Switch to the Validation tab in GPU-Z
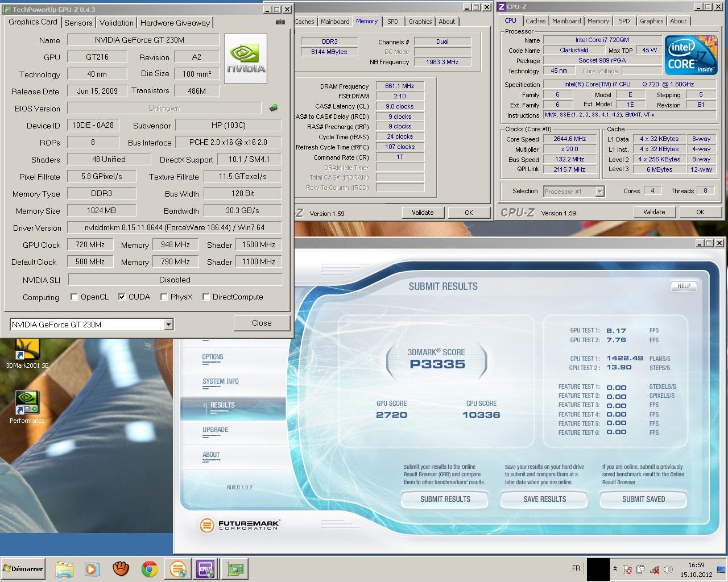This screenshot has height=582, width=728. click(x=116, y=23)
